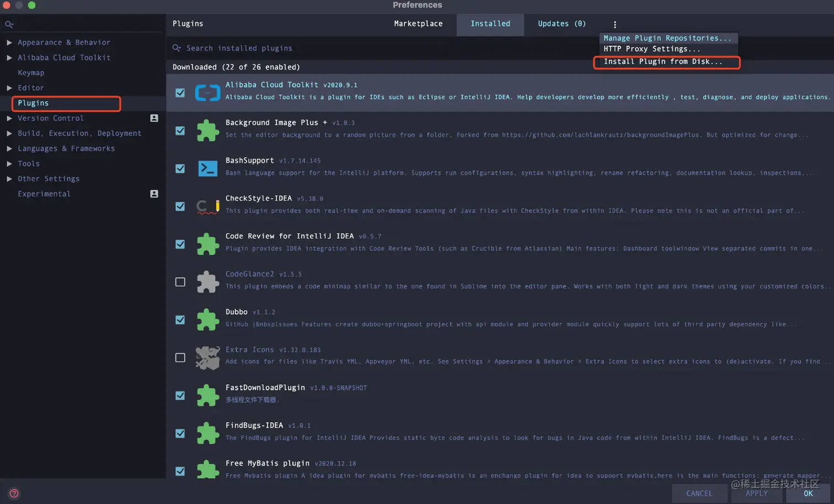
Task: Click the FindBugs-IDEA plugin name
Action: point(254,426)
